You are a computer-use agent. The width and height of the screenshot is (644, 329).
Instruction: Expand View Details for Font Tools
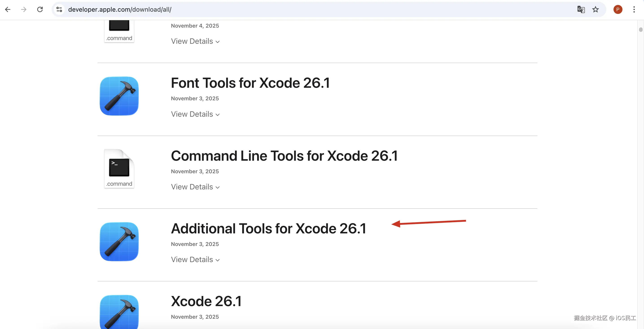tap(195, 114)
